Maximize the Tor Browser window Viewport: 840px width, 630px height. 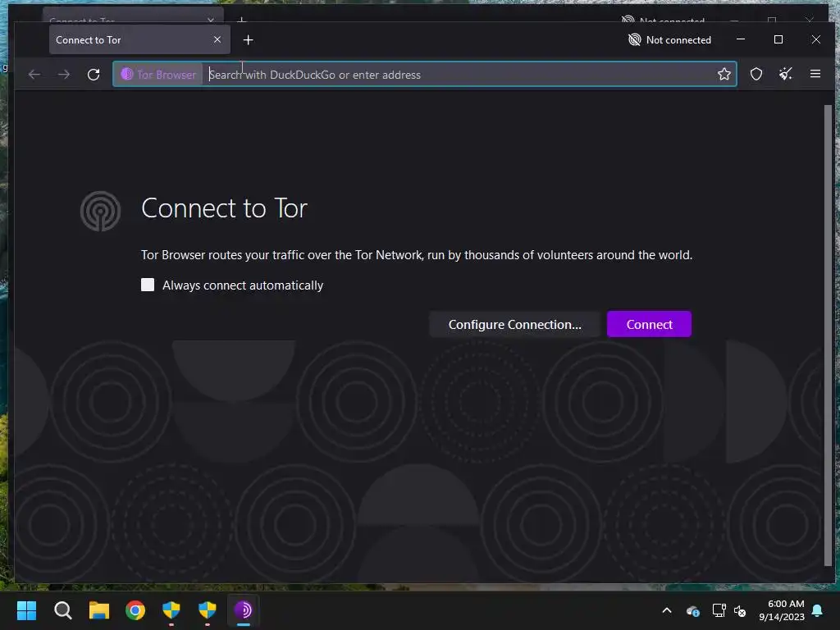pyautogui.click(x=778, y=39)
